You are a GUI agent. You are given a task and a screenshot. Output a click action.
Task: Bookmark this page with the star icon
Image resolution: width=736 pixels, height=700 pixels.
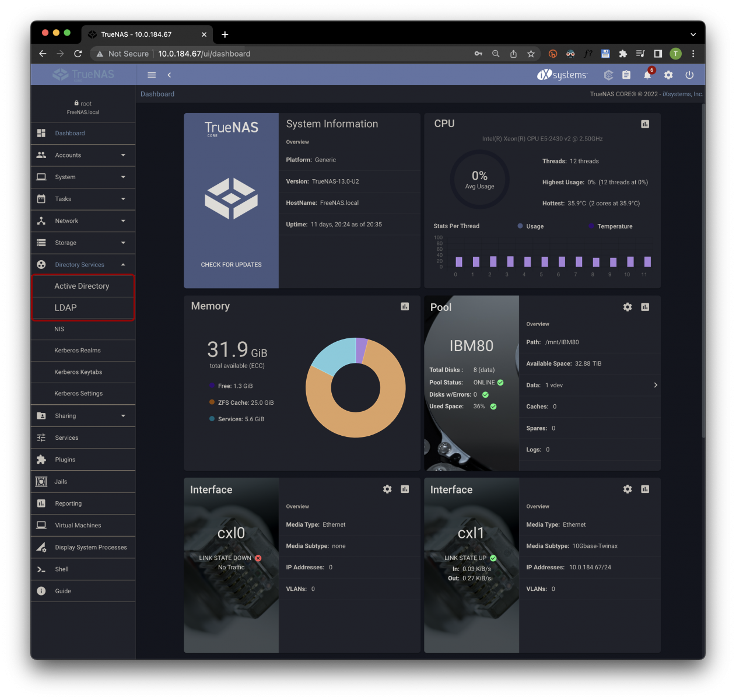coord(531,54)
